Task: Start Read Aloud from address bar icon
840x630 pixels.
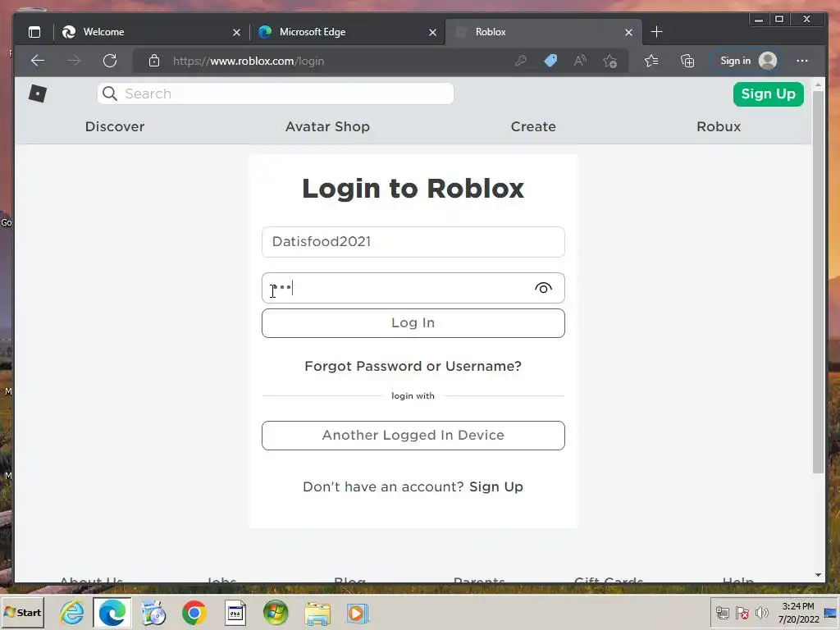Action: 580,61
